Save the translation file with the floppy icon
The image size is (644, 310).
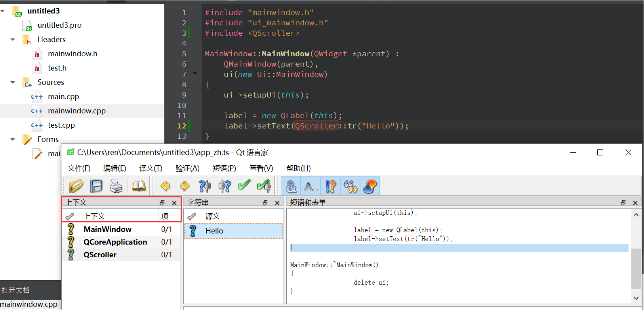coord(96,186)
